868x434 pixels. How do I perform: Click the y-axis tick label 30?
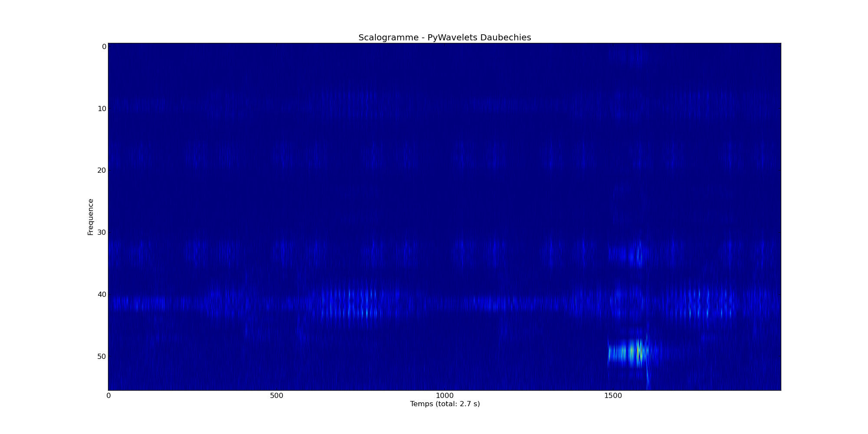click(x=102, y=233)
